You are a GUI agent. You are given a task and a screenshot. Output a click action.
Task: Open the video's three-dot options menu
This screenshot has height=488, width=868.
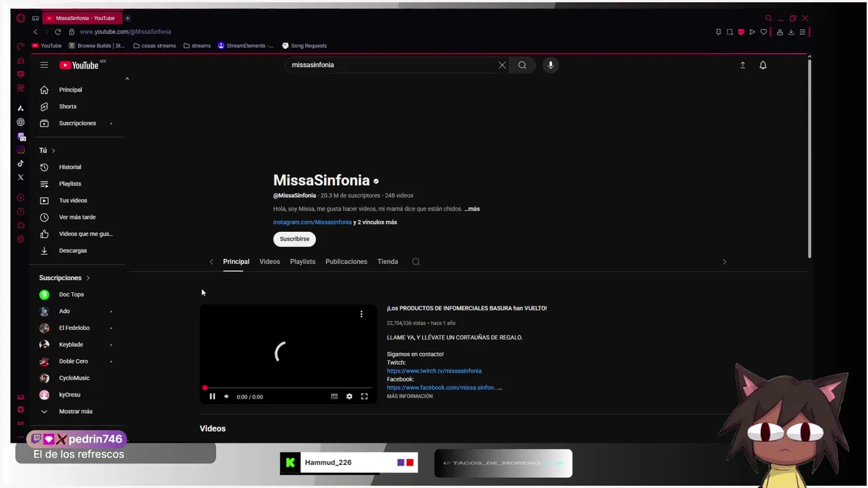pyautogui.click(x=361, y=314)
